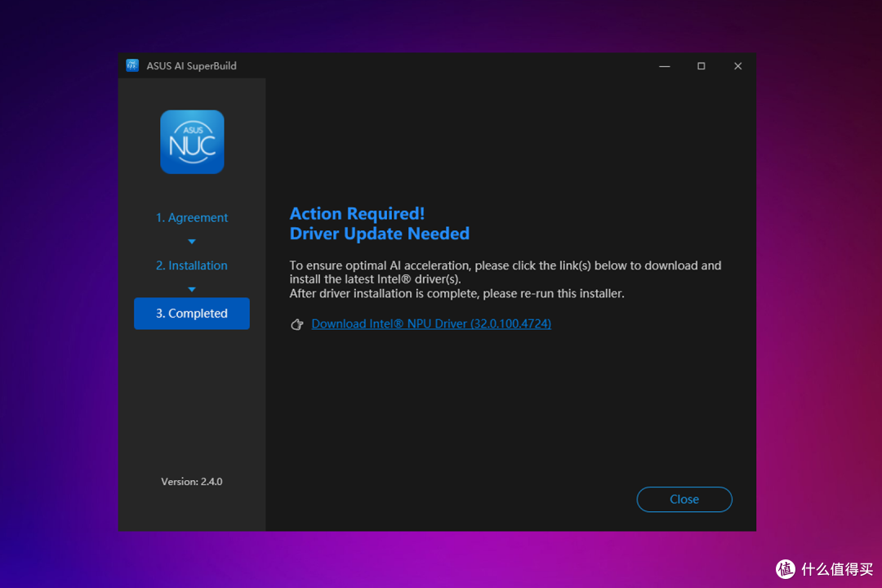882x588 pixels.
Task: Click the pointing hand icon beside the driver link
Action: [297, 324]
